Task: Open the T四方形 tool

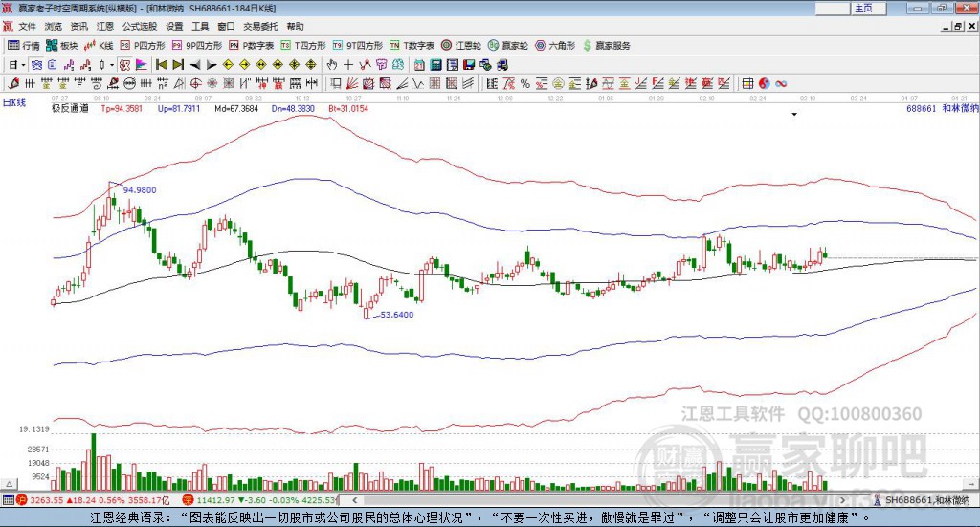Action: [303, 46]
